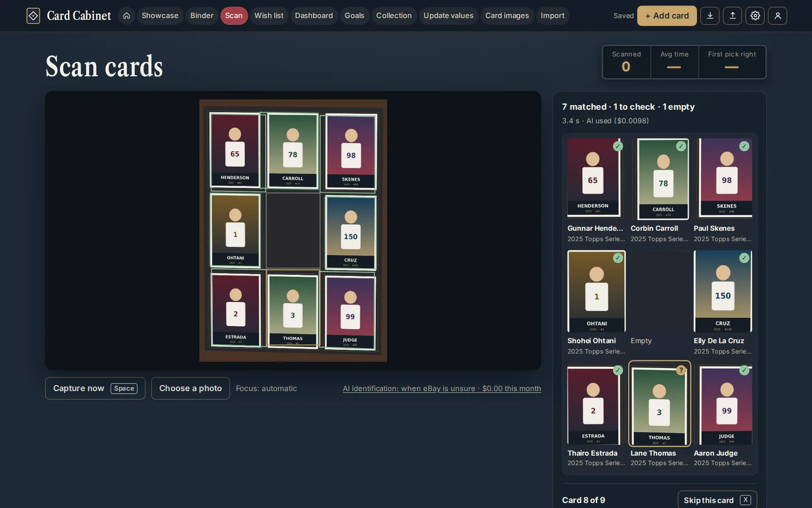
Task: Click Capture now button
Action: (95, 388)
